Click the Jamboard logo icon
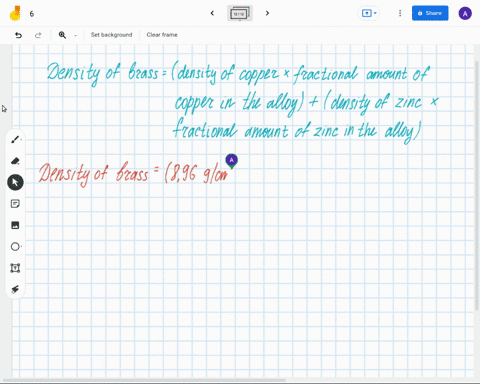Screen dimensions: 480x384 click(15, 13)
